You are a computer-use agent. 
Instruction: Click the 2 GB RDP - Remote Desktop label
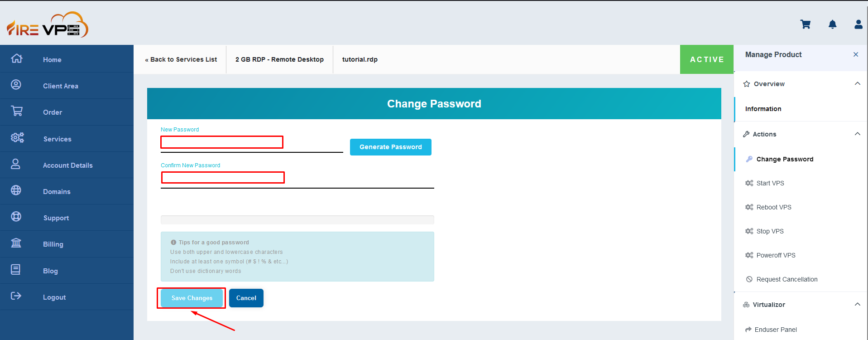click(x=279, y=59)
